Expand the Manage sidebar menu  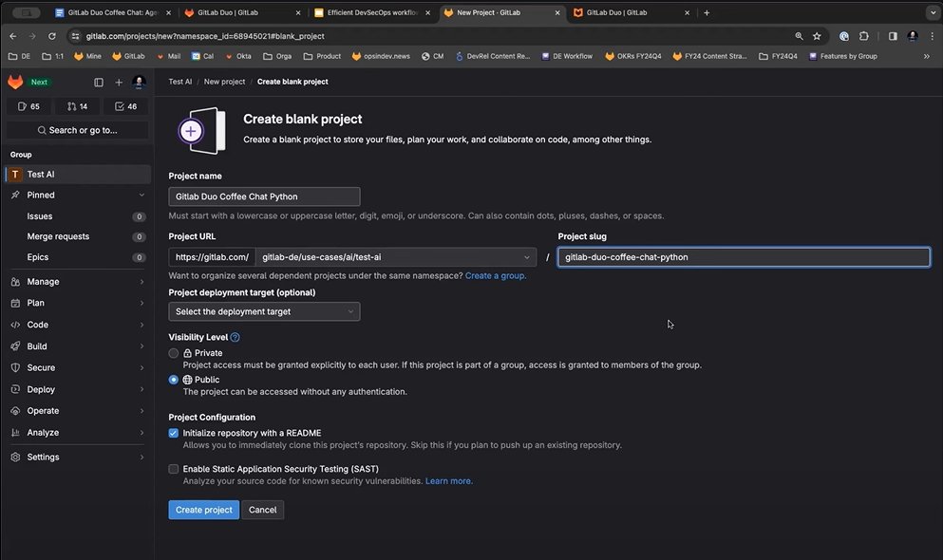tap(78, 281)
